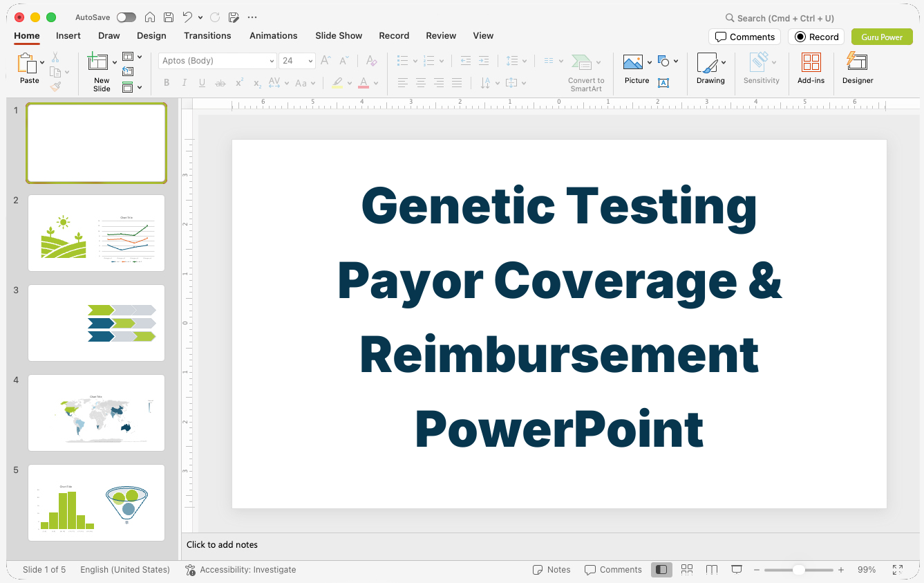Image resolution: width=924 pixels, height=583 pixels.
Task: Click the Record button near Comments
Action: [816, 37]
